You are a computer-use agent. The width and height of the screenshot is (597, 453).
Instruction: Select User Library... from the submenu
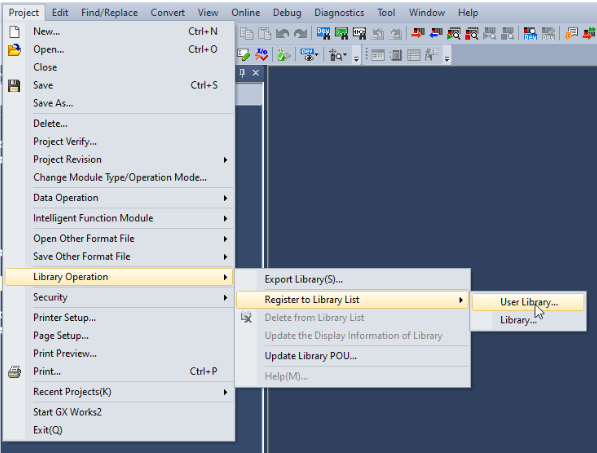528,302
